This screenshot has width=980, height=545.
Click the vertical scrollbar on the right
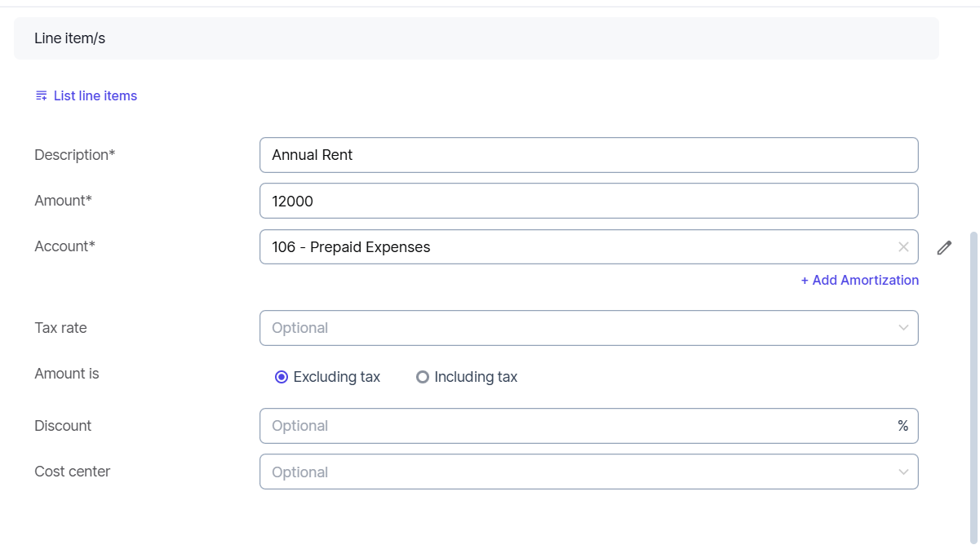(x=973, y=367)
